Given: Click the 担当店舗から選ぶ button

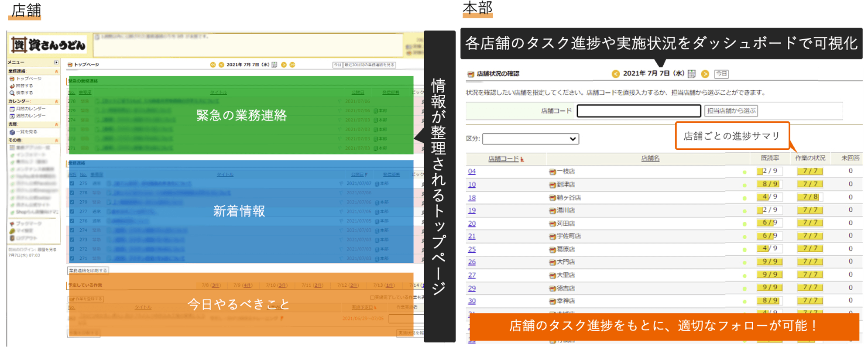Looking at the screenshot, I should (x=731, y=111).
